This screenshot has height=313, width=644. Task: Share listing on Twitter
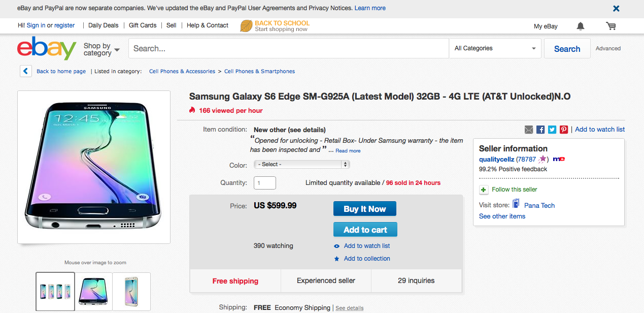[x=552, y=130]
